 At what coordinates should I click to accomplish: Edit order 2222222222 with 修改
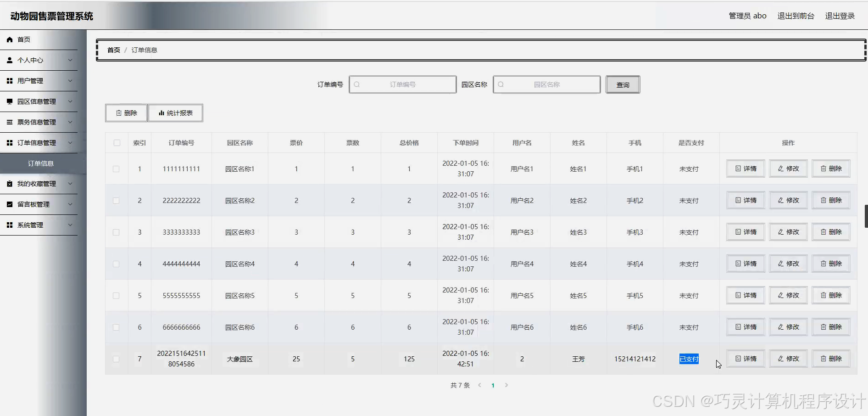point(789,200)
